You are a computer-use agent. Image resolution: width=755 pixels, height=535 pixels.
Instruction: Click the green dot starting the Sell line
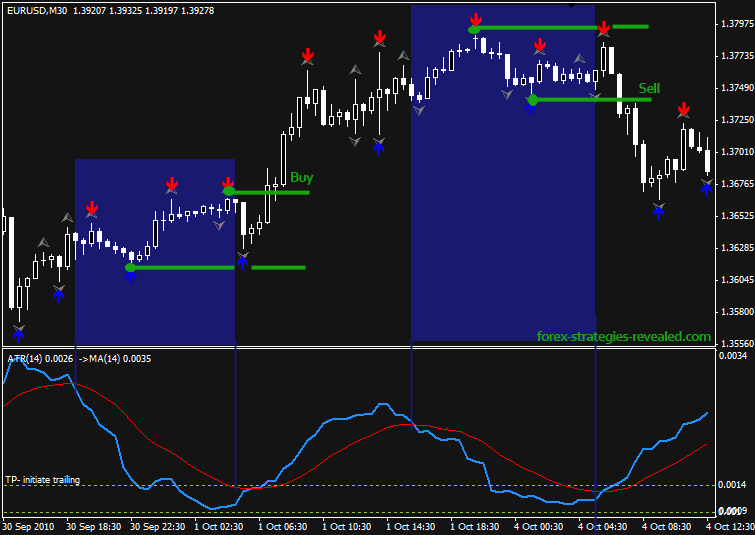point(533,100)
